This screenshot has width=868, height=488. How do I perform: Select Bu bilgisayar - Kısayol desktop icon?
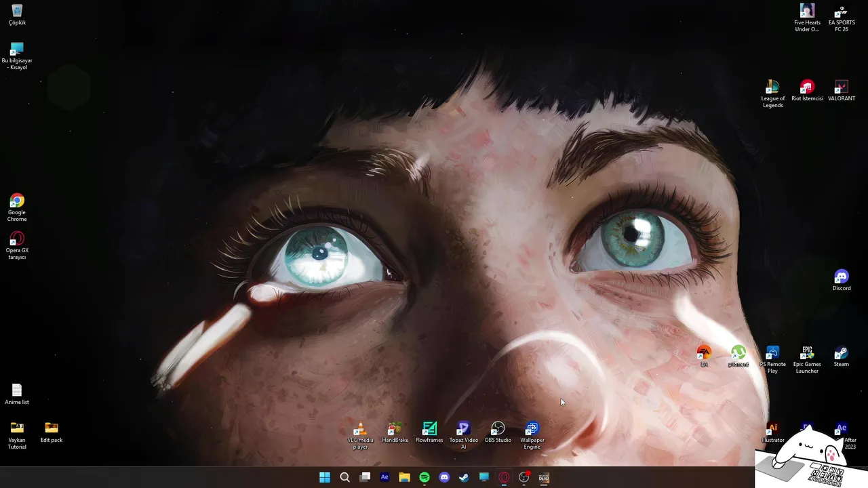tap(17, 56)
